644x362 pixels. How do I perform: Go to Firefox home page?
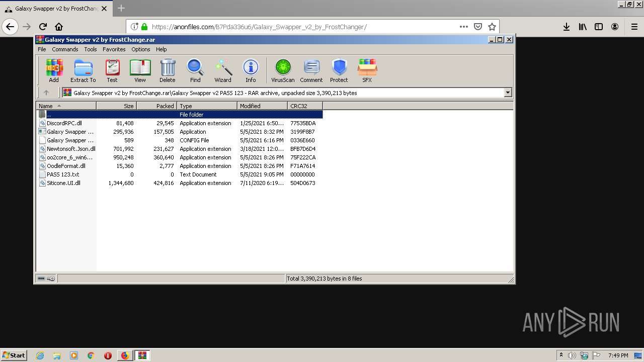pyautogui.click(x=59, y=27)
